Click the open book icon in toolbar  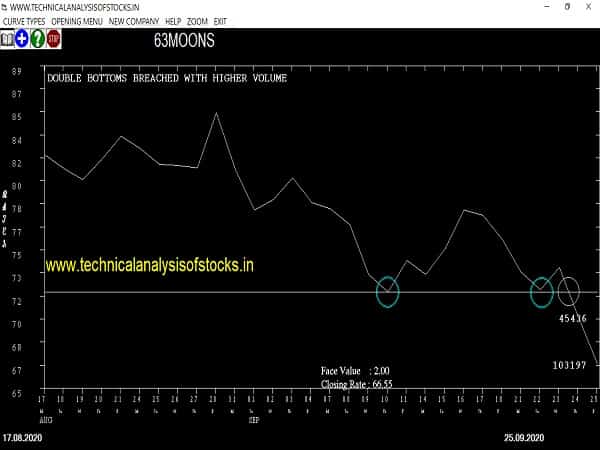pyautogui.click(x=7, y=39)
